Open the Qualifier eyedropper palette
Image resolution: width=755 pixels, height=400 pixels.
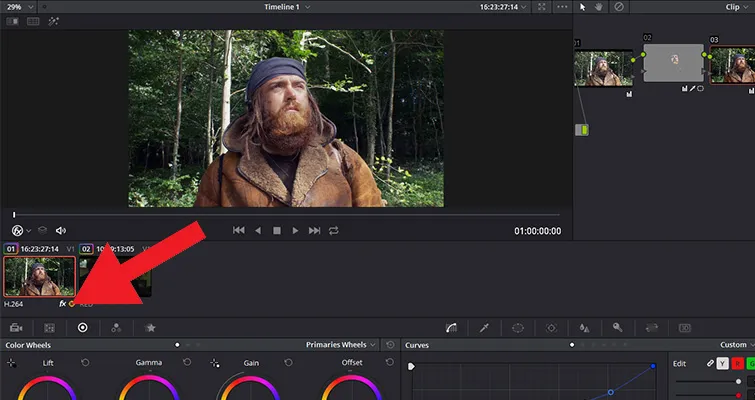coord(484,327)
